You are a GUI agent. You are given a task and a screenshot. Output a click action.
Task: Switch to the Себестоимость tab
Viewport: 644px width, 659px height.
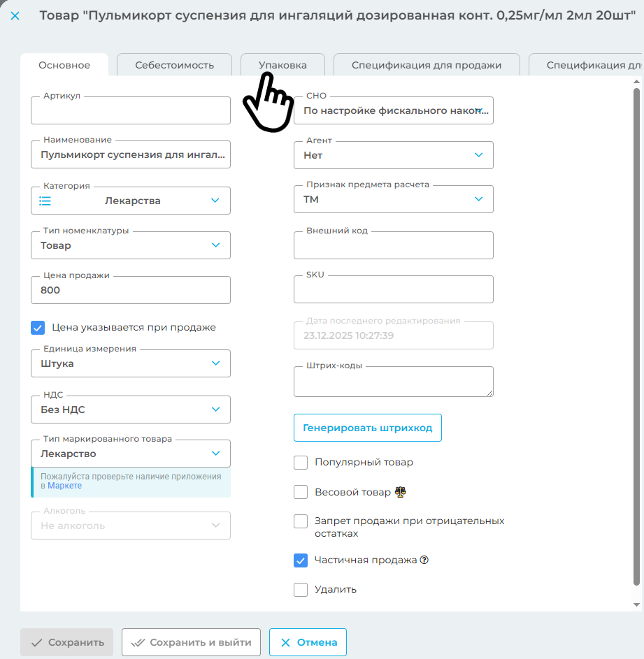point(174,65)
